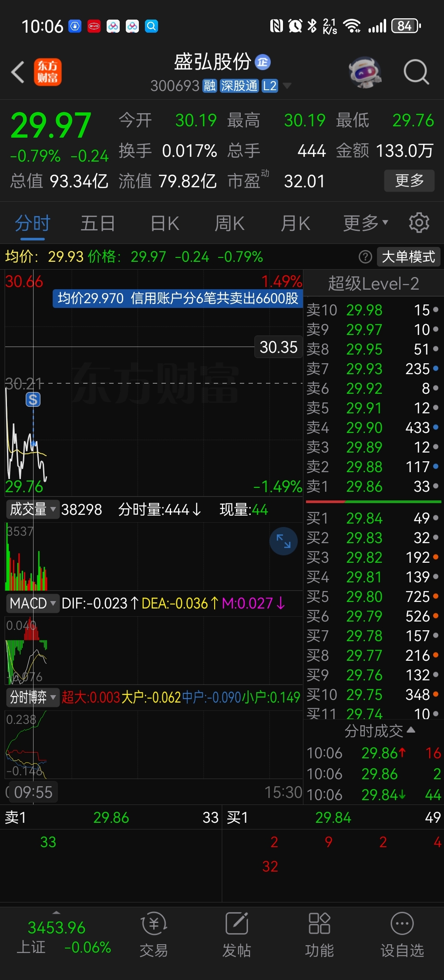The image size is (444, 980).
Task: Toggle 大单模式 large order mode
Action: [408, 257]
